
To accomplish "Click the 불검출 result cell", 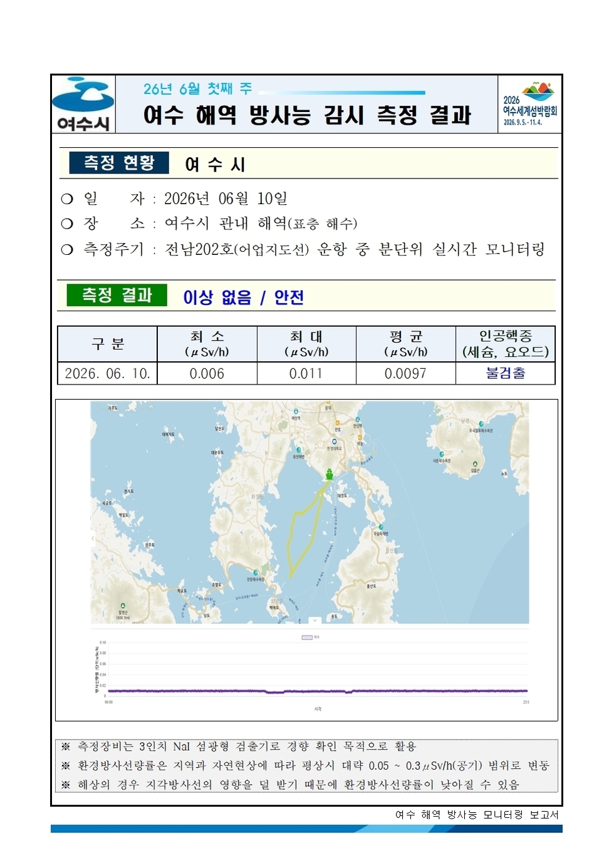I will tap(506, 373).
